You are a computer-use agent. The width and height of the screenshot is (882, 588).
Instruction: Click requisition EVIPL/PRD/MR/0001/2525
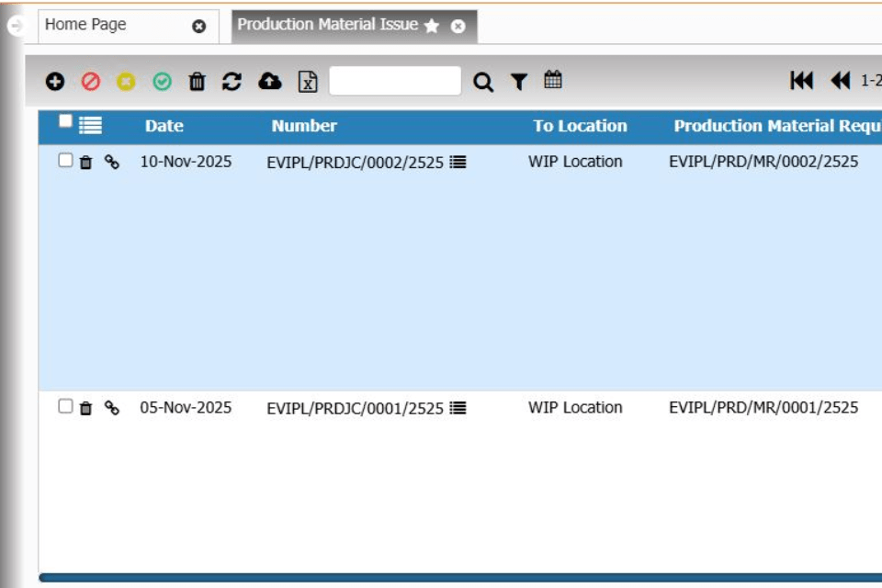(x=763, y=408)
